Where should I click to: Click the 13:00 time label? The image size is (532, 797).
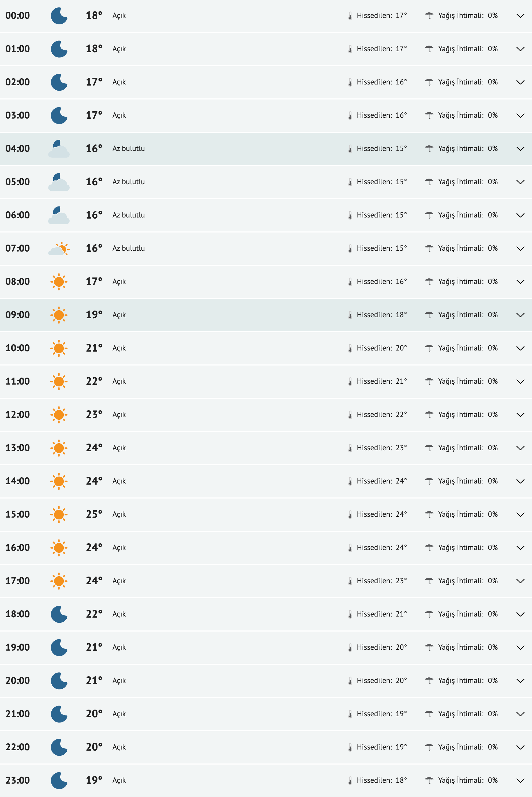point(18,448)
